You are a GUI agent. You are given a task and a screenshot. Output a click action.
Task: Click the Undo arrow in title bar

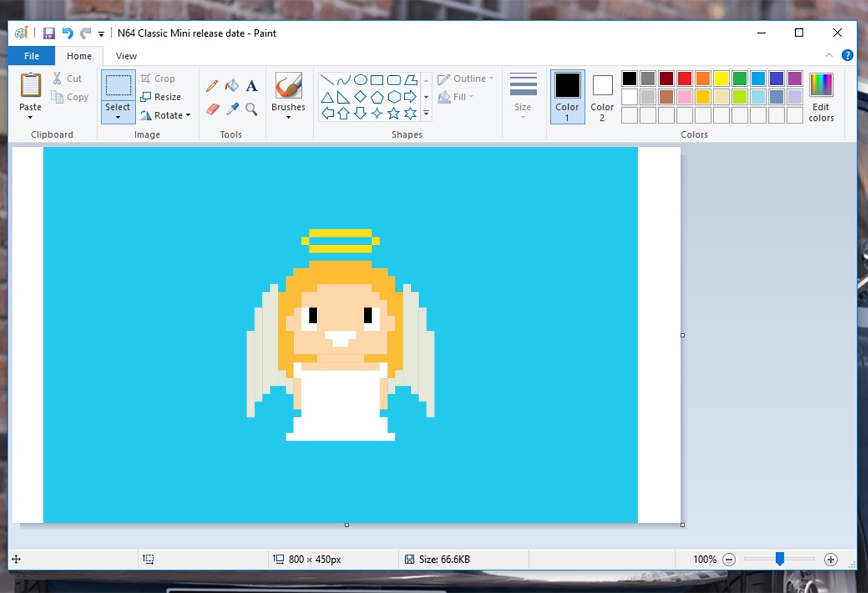click(68, 34)
